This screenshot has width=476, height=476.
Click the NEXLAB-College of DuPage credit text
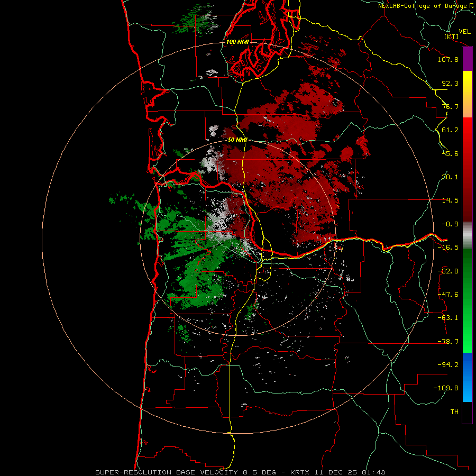(x=422, y=6)
